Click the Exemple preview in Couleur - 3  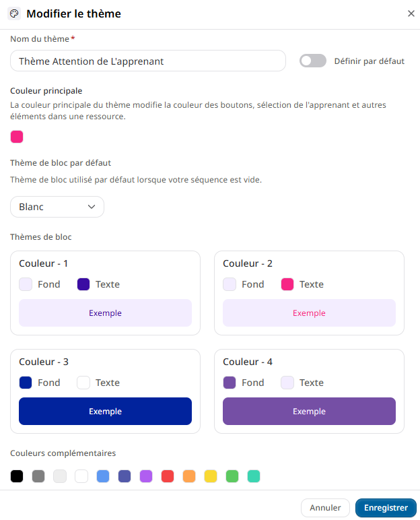(x=105, y=411)
